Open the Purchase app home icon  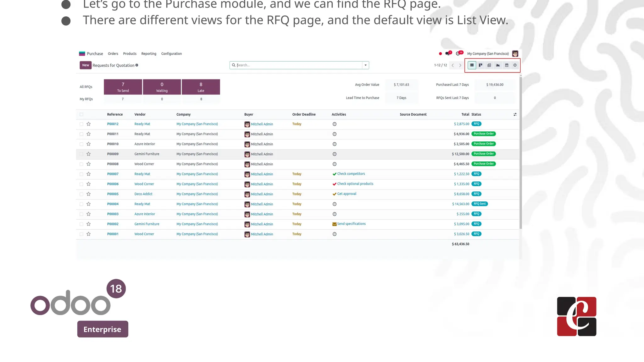pyautogui.click(x=82, y=53)
